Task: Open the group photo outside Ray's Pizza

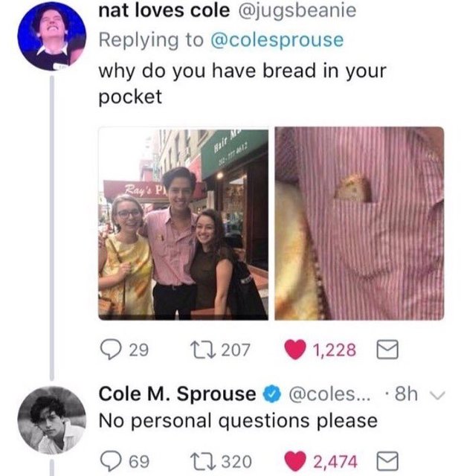Action: [x=183, y=223]
